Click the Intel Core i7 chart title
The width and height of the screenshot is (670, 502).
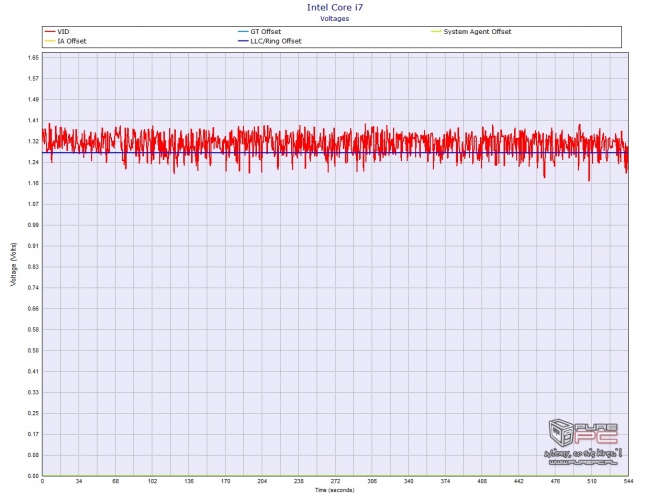pos(335,7)
